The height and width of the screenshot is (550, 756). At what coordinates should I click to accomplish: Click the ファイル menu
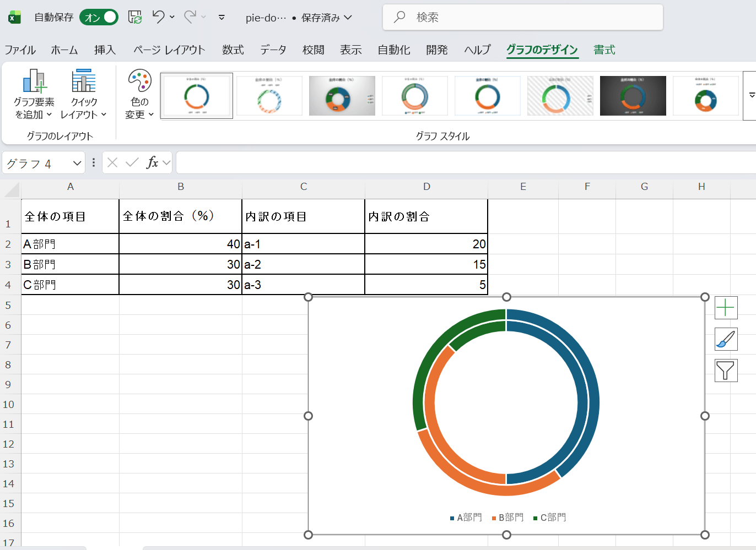click(x=20, y=50)
